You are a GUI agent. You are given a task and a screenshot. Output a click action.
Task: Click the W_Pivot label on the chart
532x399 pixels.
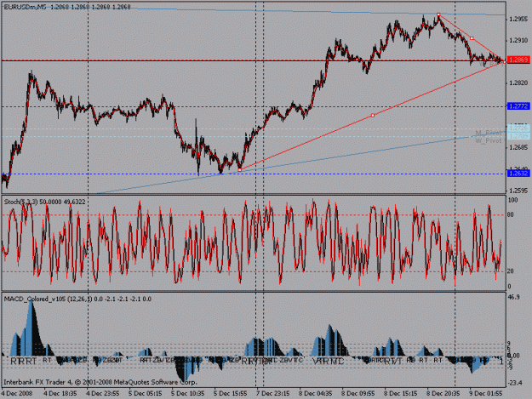click(x=489, y=140)
